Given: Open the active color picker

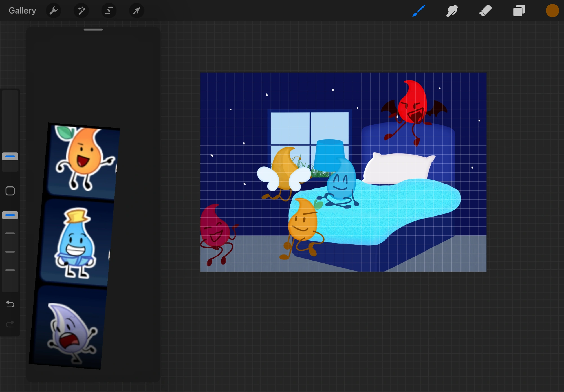Looking at the screenshot, I should coord(552,10).
